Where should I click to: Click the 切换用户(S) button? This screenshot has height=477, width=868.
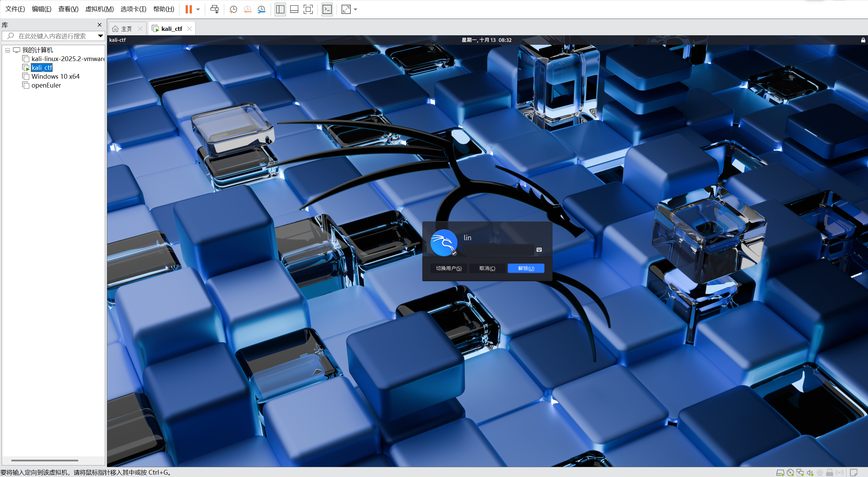[448, 268]
